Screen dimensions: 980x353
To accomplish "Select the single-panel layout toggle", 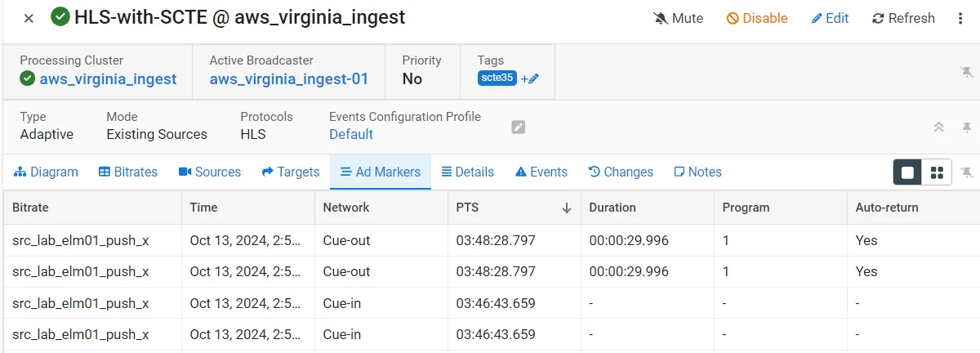I will coord(908,172).
